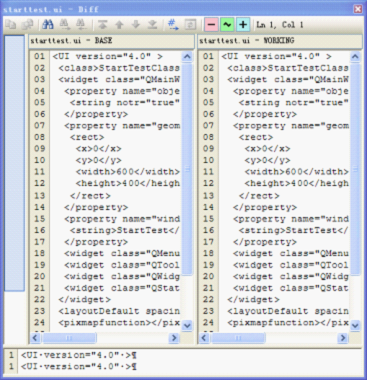Close the Diff window
The width and height of the screenshot is (367, 380).
pos(358,9)
